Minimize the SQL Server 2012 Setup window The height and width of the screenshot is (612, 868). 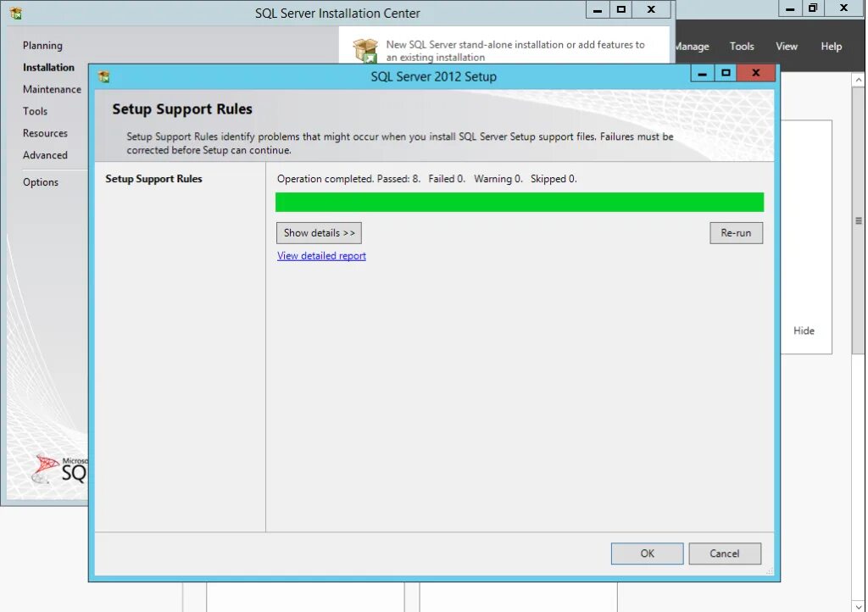(702, 73)
